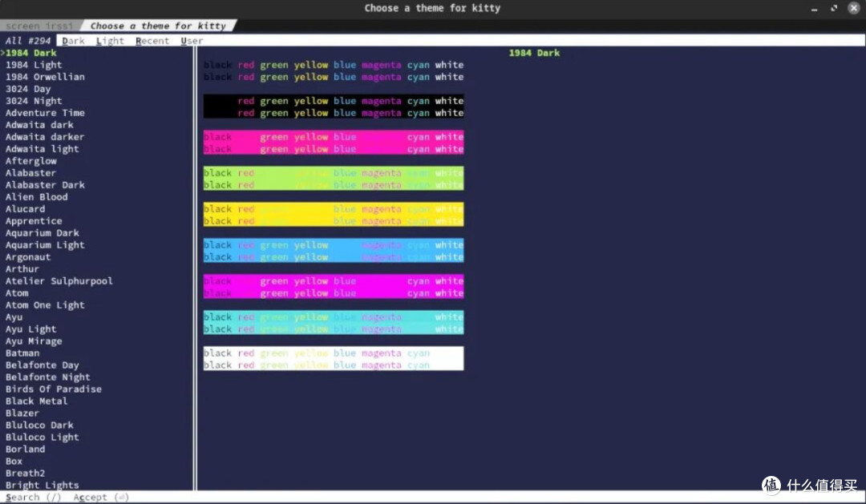Viewport: 866px width, 504px height.
Task: Select the 'screen irssi' terminal tab
Action: click(40, 26)
